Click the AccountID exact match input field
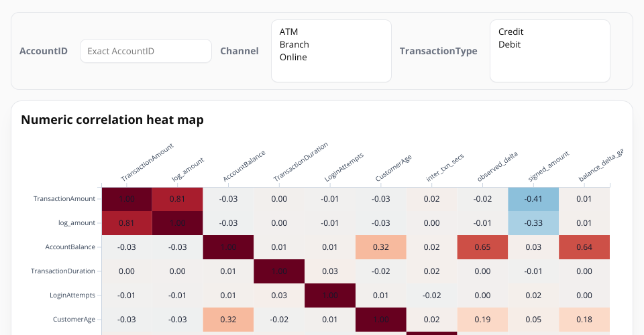 point(146,51)
